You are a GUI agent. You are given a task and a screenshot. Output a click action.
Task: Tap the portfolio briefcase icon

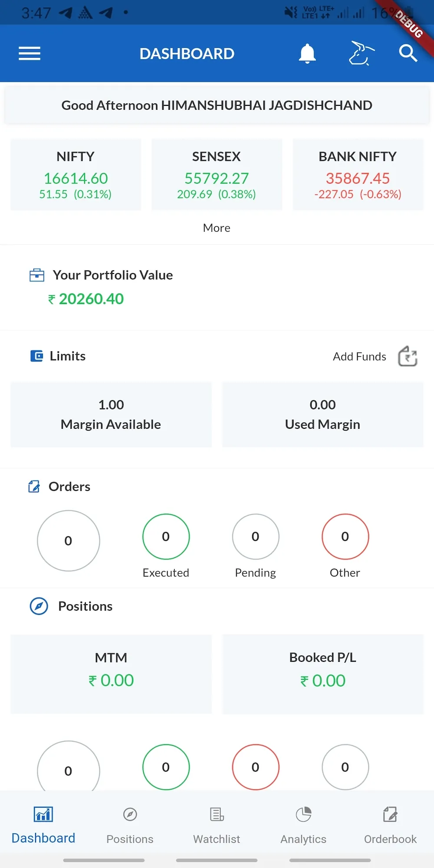37,275
